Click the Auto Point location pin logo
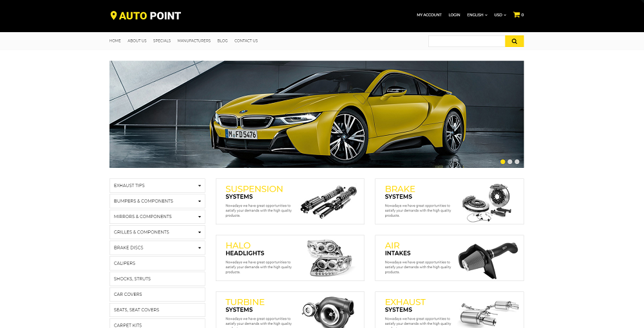 [x=114, y=15]
